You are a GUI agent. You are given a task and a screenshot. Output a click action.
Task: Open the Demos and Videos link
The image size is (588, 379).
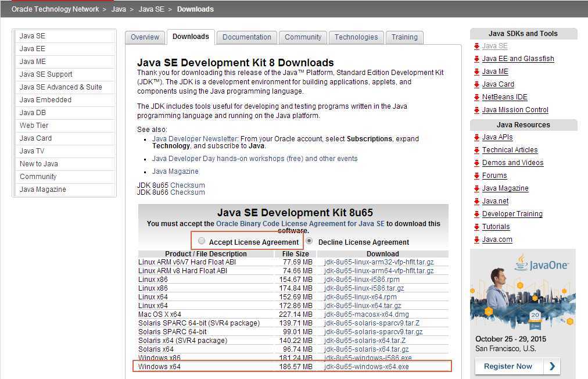(512, 163)
